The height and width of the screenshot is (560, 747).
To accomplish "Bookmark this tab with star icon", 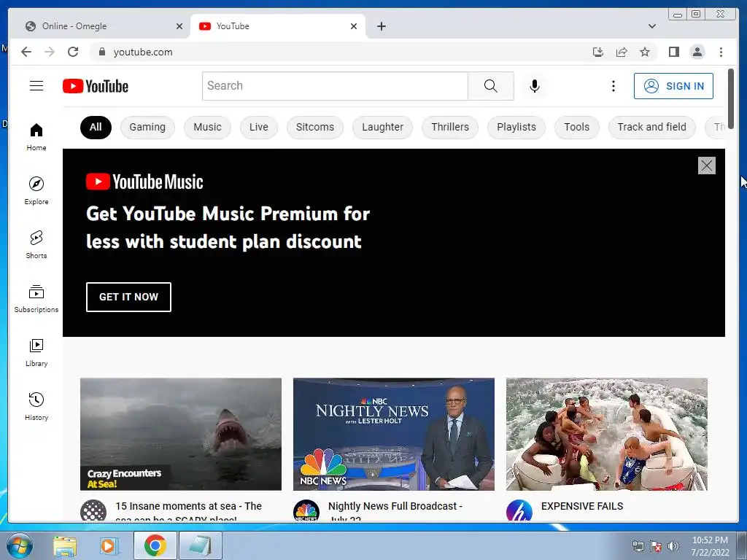I will pyautogui.click(x=645, y=52).
